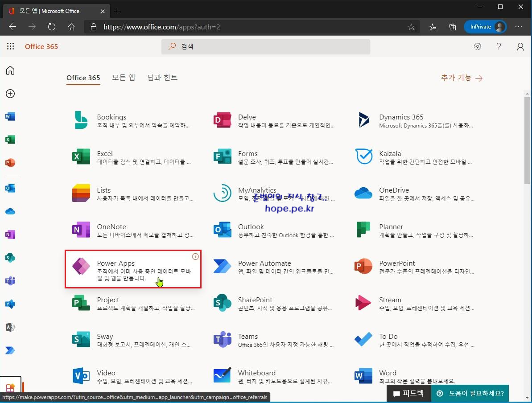Launch OneNote from the app grid
532x403 pixels.
pos(81,229)
